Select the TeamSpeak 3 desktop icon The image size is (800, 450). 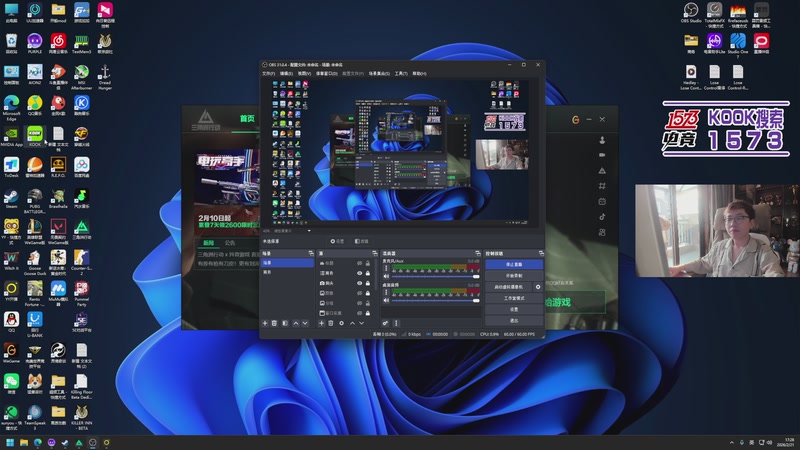pyautogui.click(x=35, y=417)
